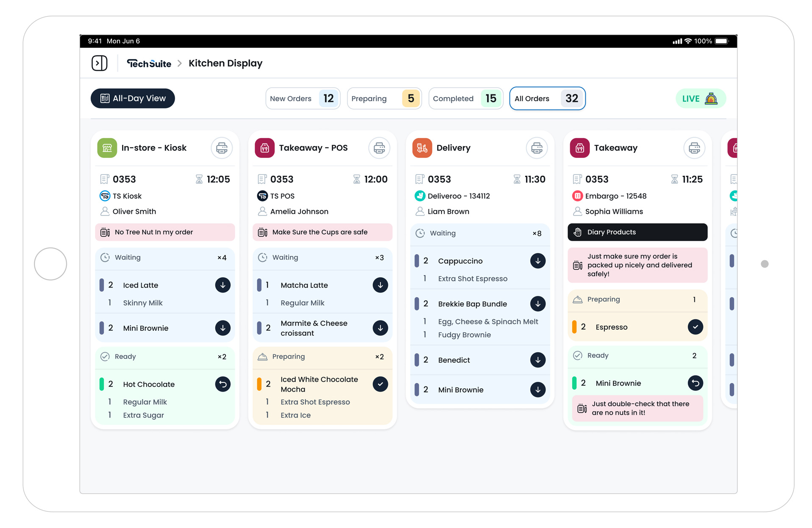Toggle the LIVE mode indicator
The height and width of the screenshot is (528, 812).
(700, 99)
